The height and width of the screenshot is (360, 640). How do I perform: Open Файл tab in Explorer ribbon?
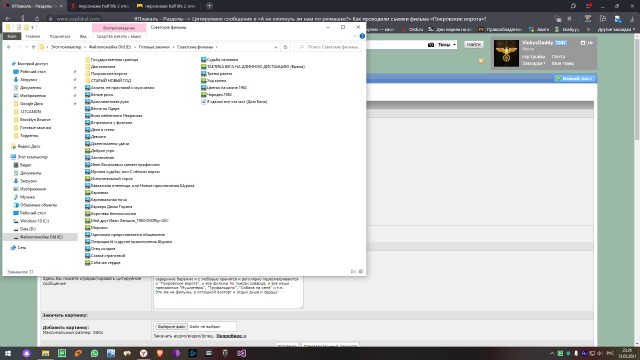coord(12,36)
